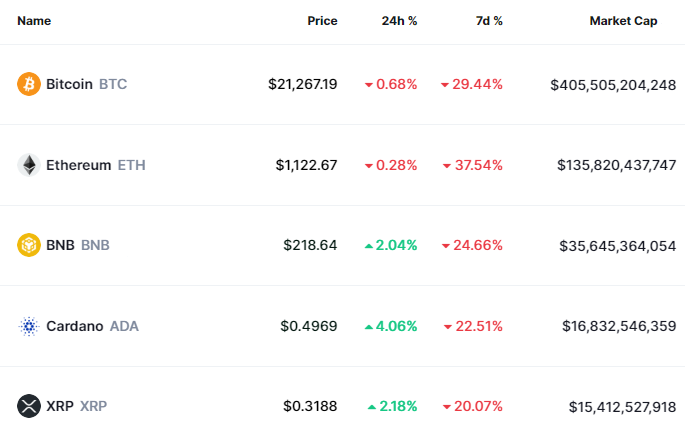685x439 pixels.
Task: Click Ethereum's 7d change -37.54%
Action: click(478, 165)
